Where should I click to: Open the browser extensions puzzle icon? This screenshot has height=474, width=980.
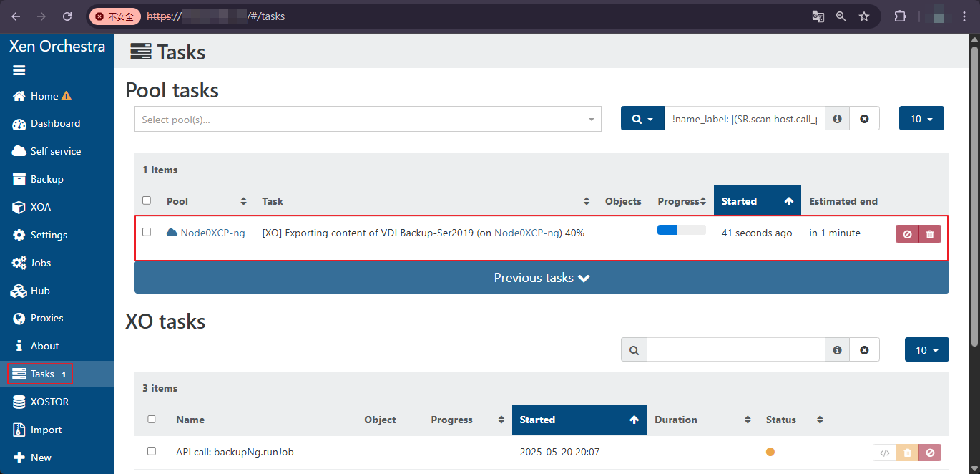pyautogui.click(x=900, y=16)
